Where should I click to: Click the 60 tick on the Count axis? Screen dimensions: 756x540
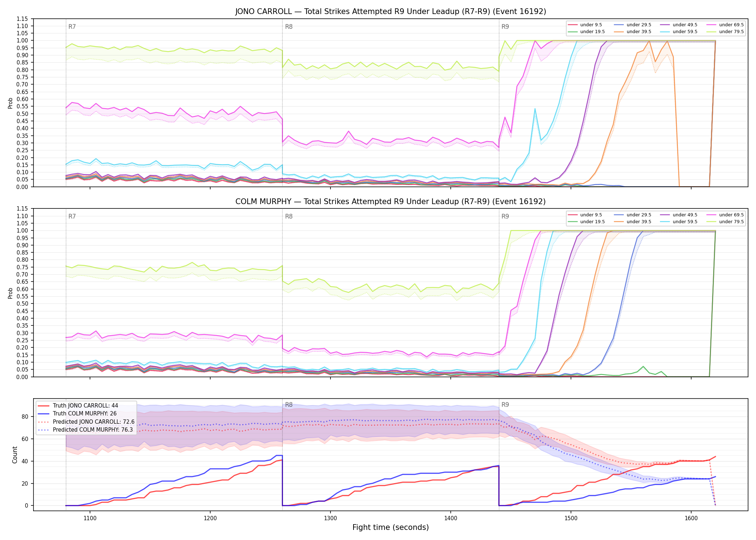pos(24,439)
